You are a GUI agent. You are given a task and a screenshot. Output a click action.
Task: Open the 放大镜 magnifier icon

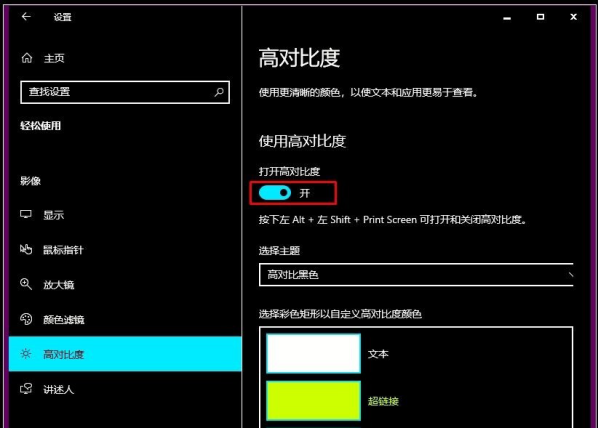click(x=26, y=284)
